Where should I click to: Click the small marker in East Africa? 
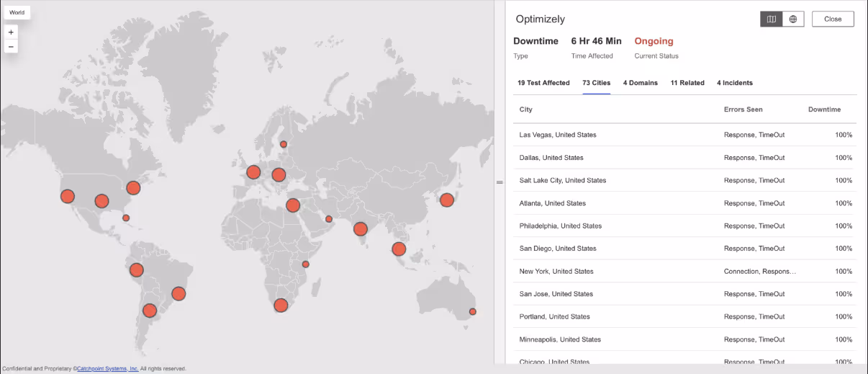(x=306, y=264)
